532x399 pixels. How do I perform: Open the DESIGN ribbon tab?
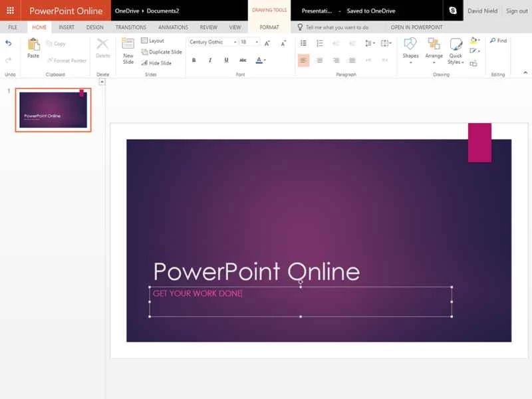coord(96,27)
